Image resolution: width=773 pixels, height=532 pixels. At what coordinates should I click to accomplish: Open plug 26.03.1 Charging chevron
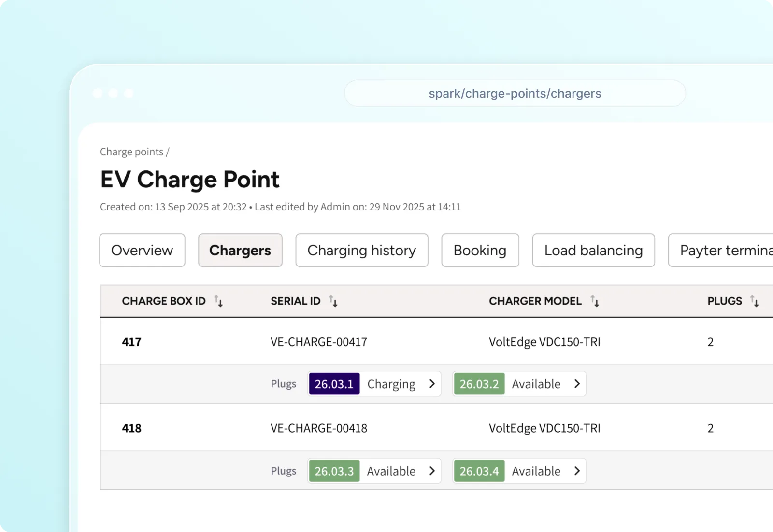432,384
